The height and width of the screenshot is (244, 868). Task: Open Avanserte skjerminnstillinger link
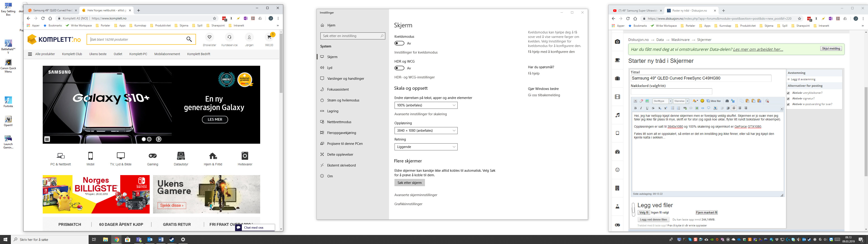pyautogui.click(x=416, y=195)
